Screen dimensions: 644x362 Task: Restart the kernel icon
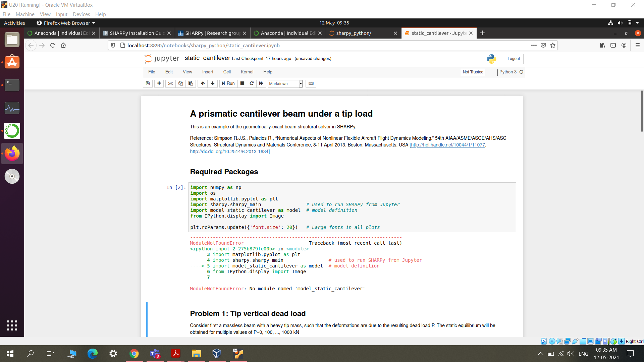pos(252,83)
